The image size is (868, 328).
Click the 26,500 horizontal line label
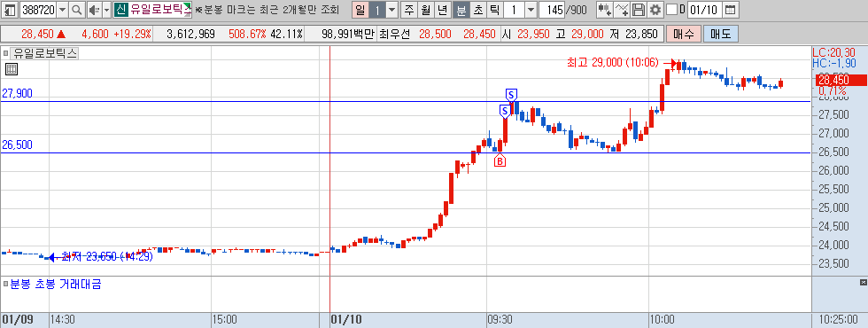coord(17,145)
